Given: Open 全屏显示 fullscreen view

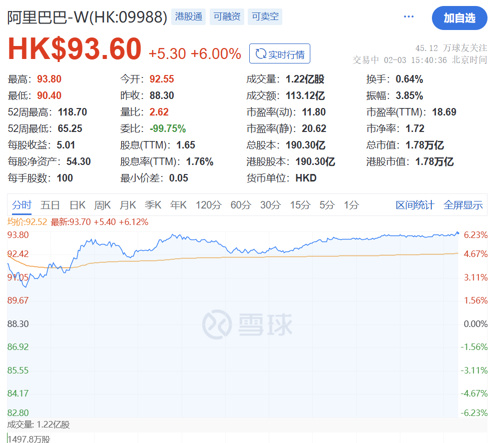Looking at the screenshot, I should point(463,205).
